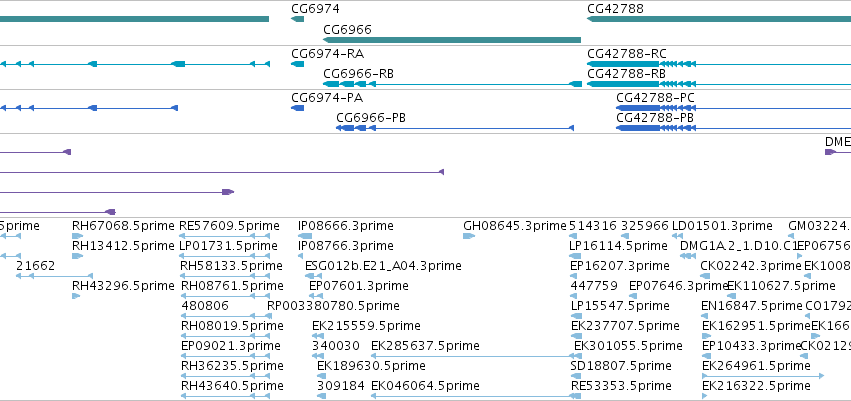Image resolution: width=851 pixels, height=401 pixels.
Task: Click EST label IP08766.3prime
Action: (x=346, y=246)
